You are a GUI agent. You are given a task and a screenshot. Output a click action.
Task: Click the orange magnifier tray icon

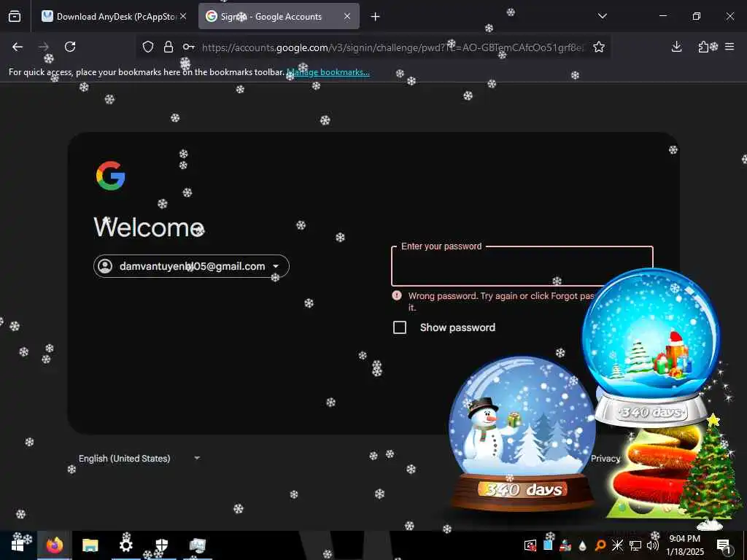coord(600,545)
